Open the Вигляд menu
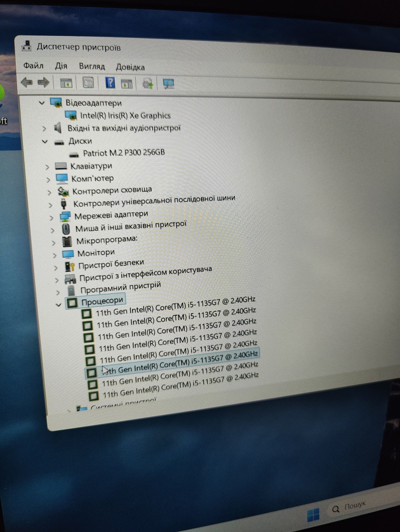The width and height of the screenshot is (400, 532). click(x=92, y=66)
